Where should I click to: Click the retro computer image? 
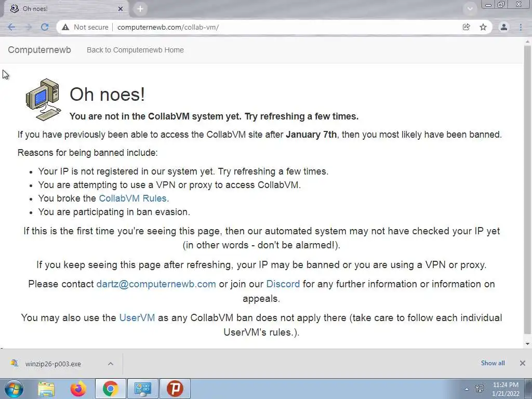pyautogui.click(x=44, y=99)
